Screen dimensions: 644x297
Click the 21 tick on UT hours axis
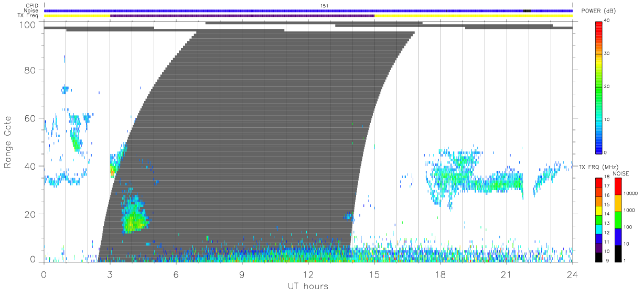[506, 274]
